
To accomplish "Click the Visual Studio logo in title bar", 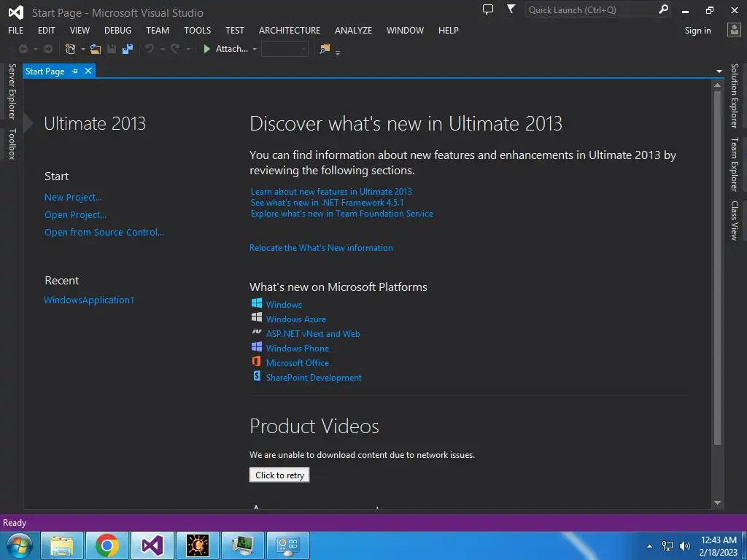I will (x=16, y=12).
